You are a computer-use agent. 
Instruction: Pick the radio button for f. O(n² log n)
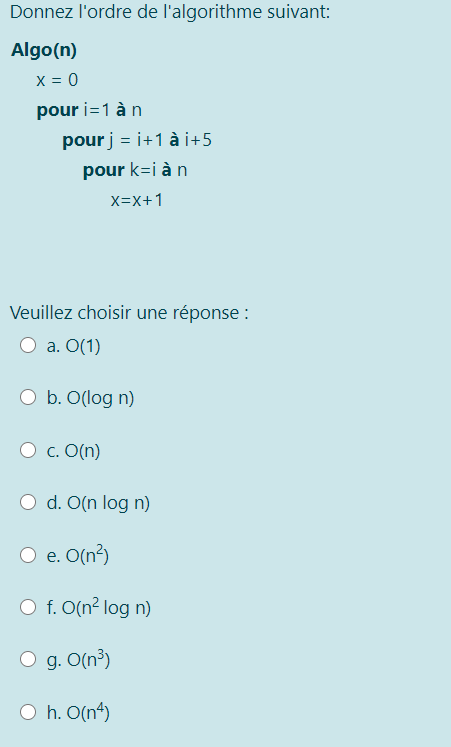28,607
